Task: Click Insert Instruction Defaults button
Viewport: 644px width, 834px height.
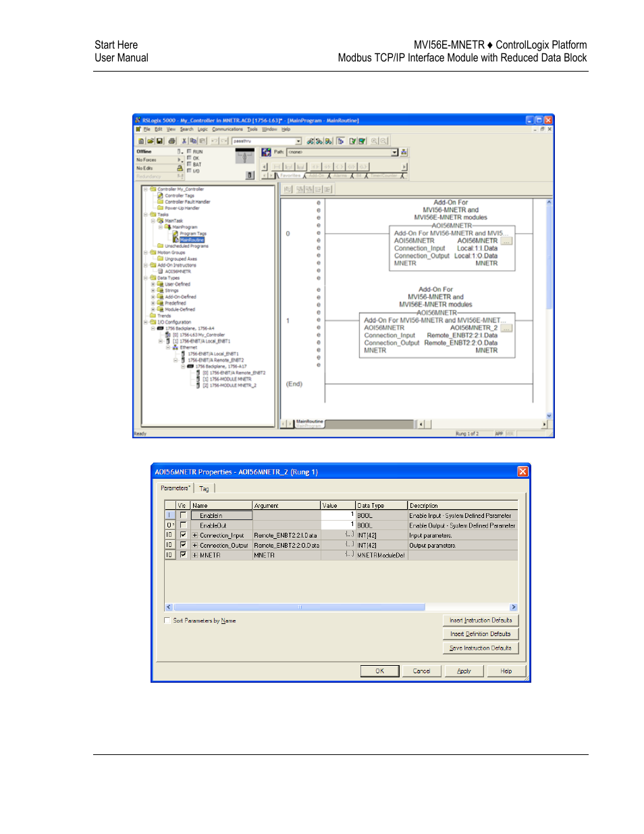Action: coord(481,620)
